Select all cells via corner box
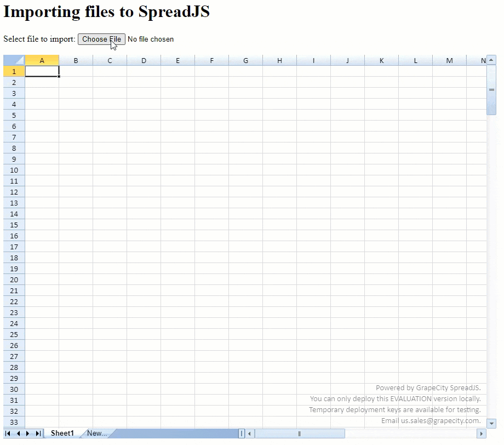 pyautogui.click(x=14, y=60)
